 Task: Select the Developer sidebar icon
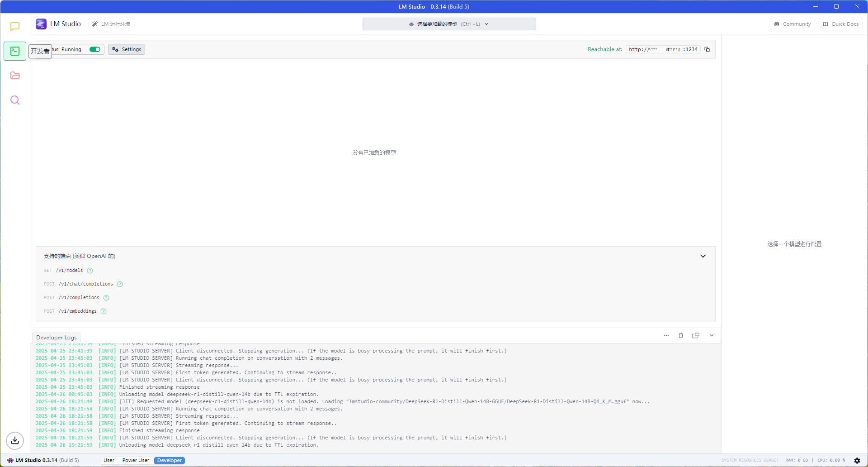(x=15, y=51)
